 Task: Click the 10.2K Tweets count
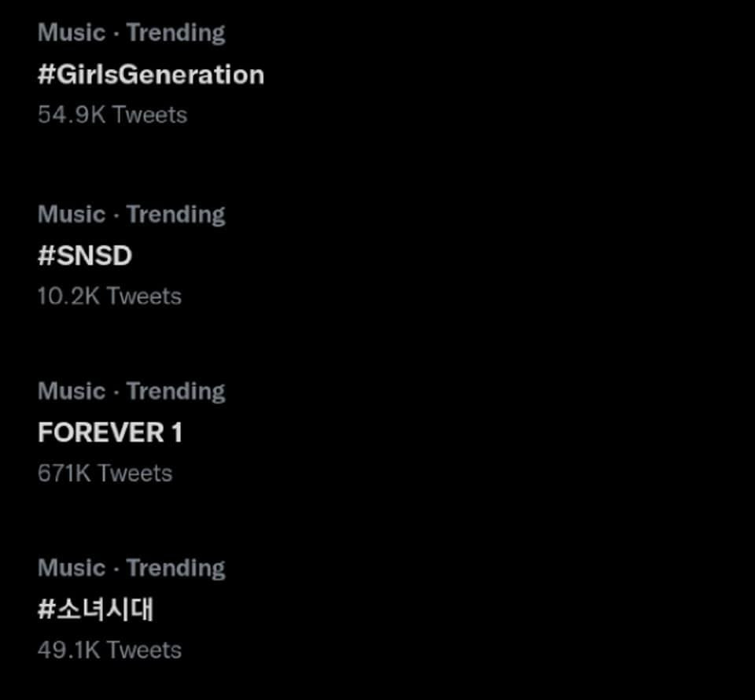[109, 296]
